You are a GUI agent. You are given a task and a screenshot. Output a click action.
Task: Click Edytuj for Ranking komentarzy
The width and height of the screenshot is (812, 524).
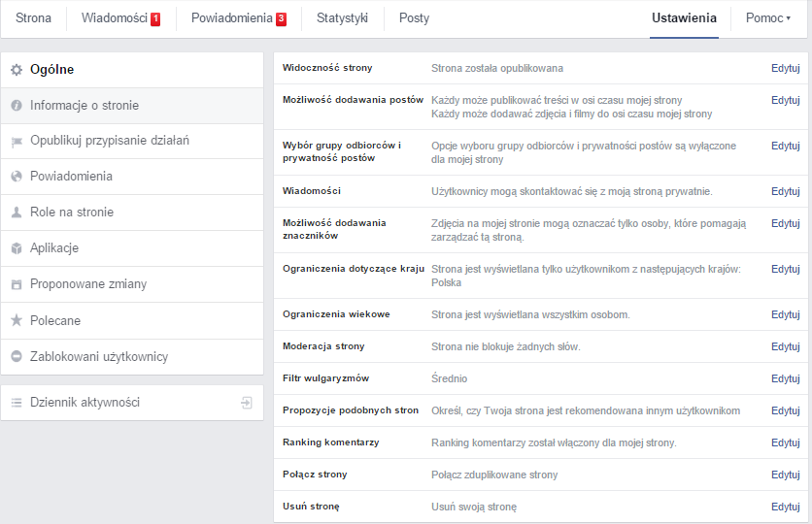pos(786,442)
